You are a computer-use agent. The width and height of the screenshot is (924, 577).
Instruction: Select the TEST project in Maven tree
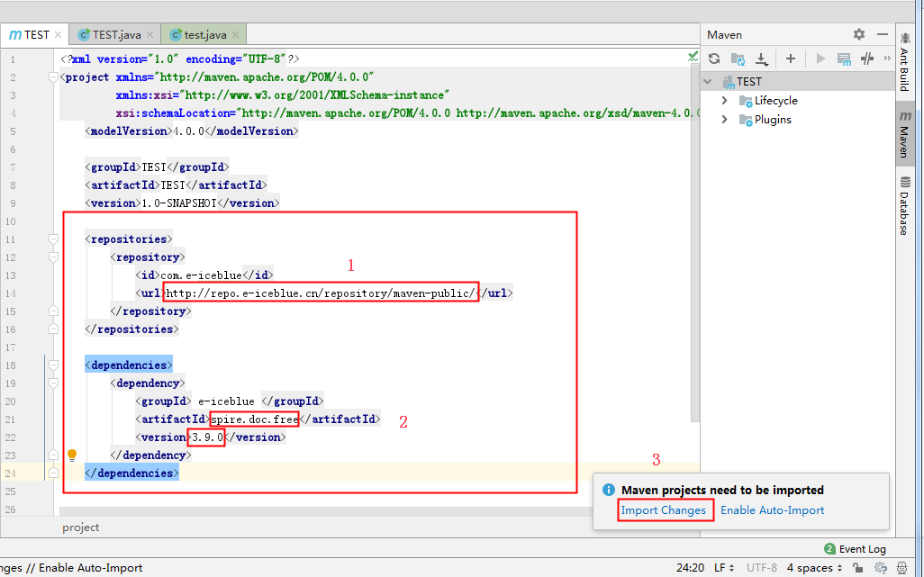[x=749, y=82]
